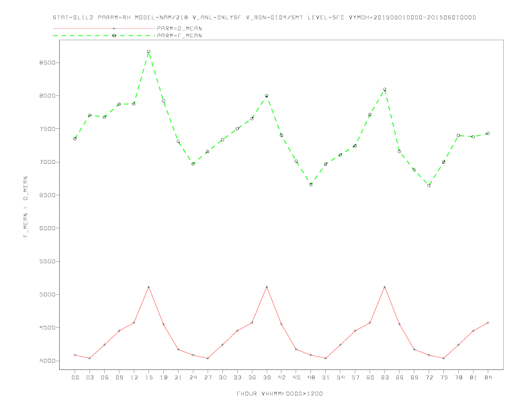
Task: Select the F_MEAN peak marker at hour 39
Action: click(267, 96)
